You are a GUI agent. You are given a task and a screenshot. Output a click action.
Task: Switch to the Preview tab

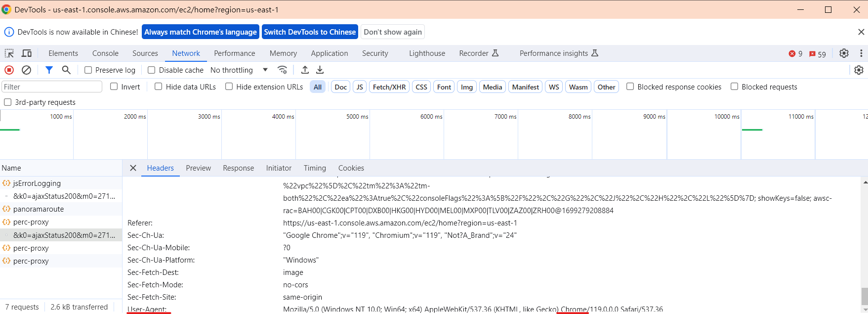(199, 168)
